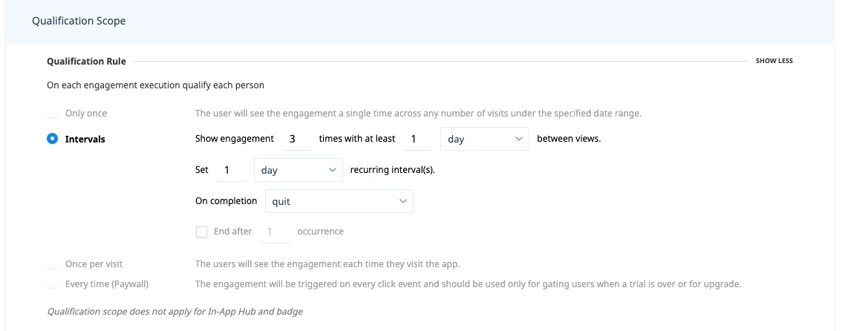
Task: Click the "Show engagement" times count field
Action: [293, 139]
